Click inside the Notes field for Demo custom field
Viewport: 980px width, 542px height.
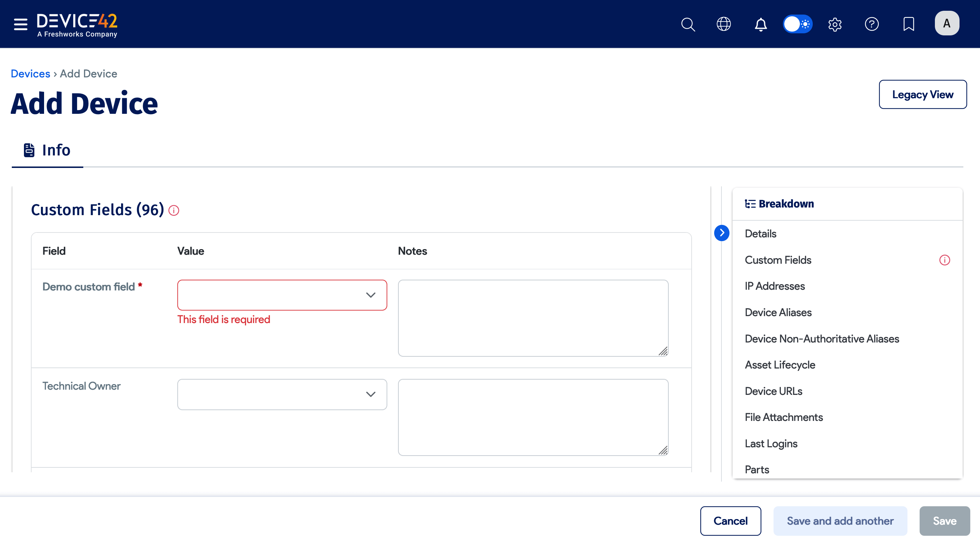pyautogui.click(x=533, y=317)
